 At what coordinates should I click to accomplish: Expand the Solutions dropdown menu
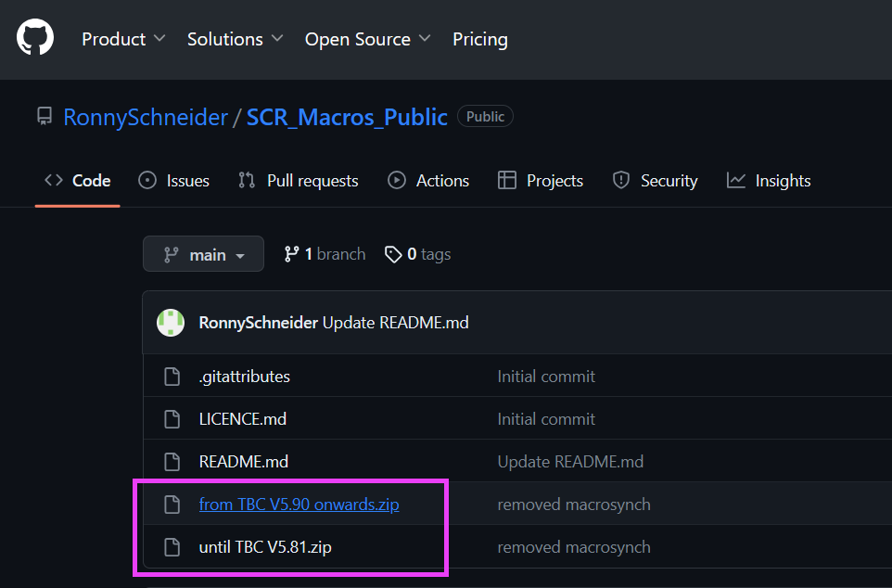[236, 39]
